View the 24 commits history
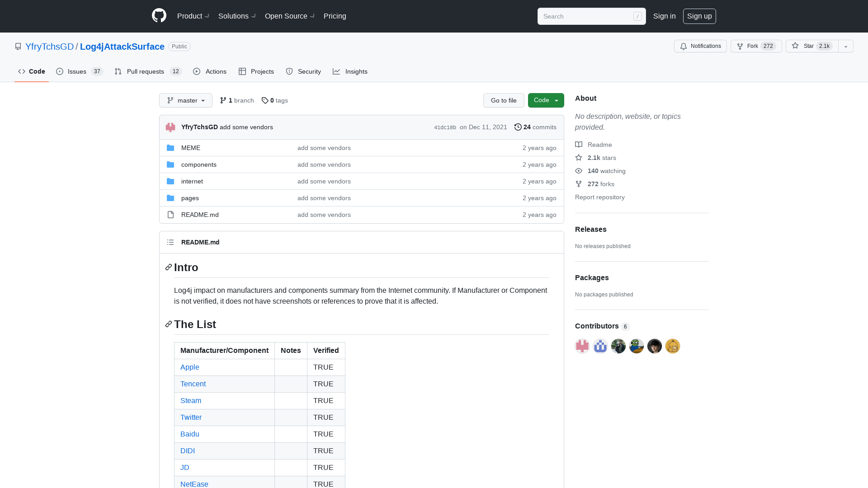This screenshot has height=488, width=868. 535,127
